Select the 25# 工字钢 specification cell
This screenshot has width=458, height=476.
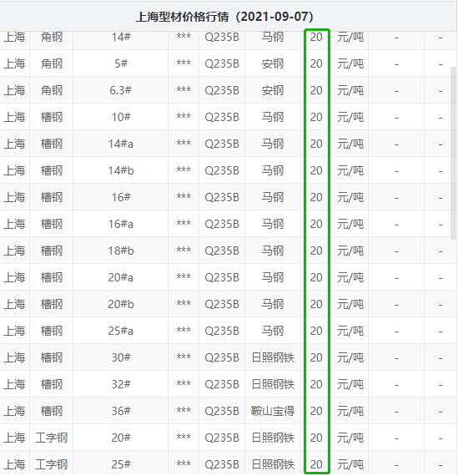(x=121, y=464)
